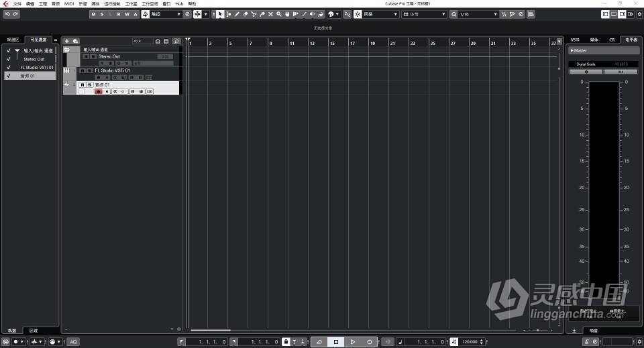This screenshot has width=644, height=348.
Task: Select the Erase tool
Action: pyautogui.click(x=246, y=14)
